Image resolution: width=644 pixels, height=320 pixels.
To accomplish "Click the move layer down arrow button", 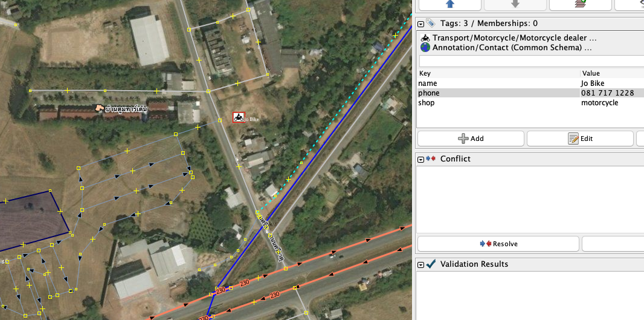I will [x=515, y=4].
